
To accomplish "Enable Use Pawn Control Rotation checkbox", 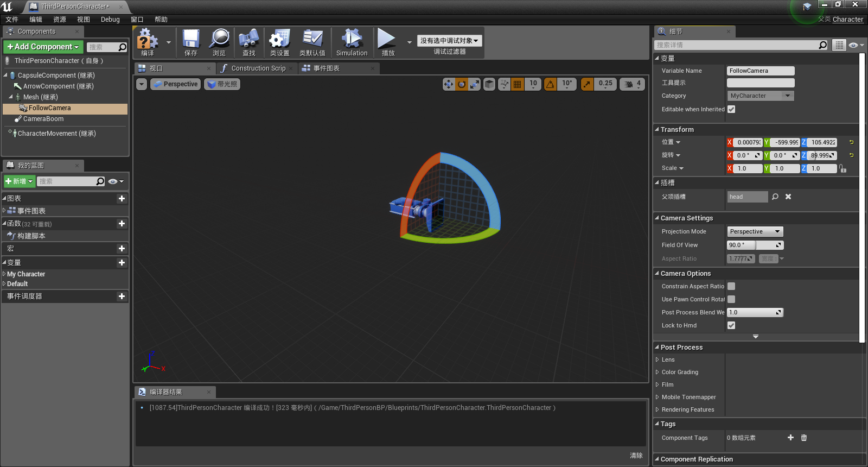I will click(x=731, y=299).
